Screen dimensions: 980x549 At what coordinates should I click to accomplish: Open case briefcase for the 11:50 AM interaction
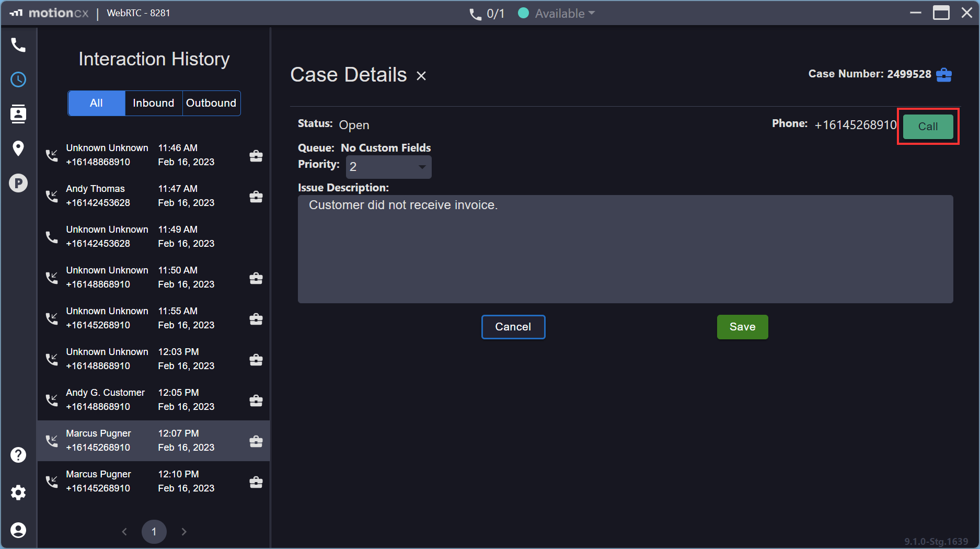pyautogui.click(x=256, y=278)
